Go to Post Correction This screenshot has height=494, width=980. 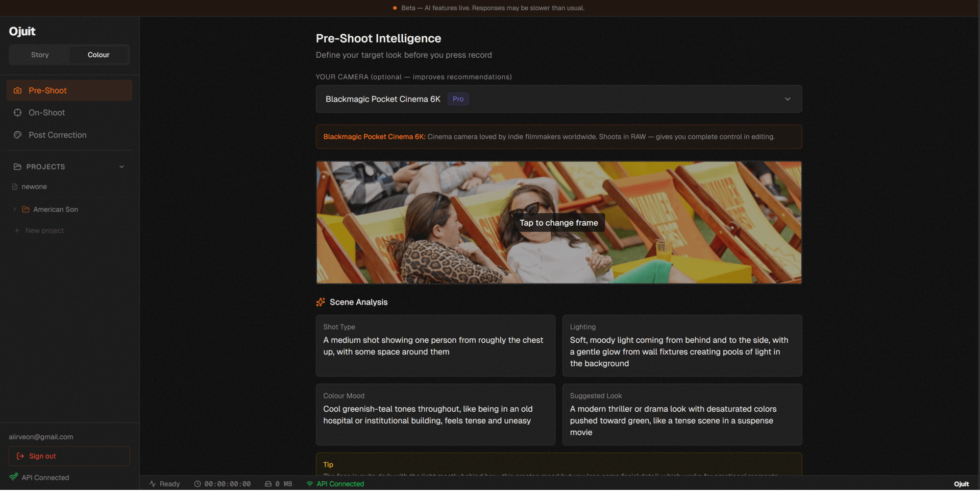tap(57, 135)
